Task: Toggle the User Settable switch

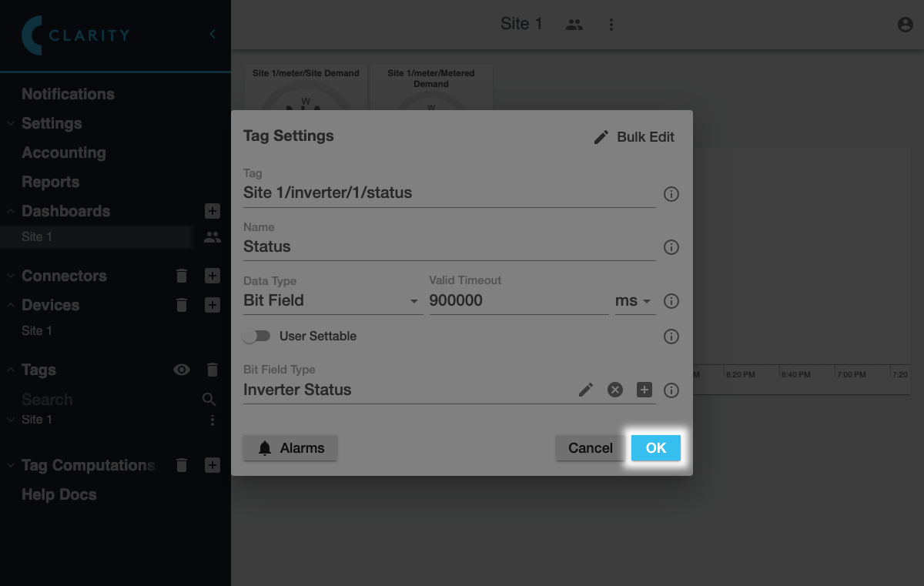Action: [256, 337]
